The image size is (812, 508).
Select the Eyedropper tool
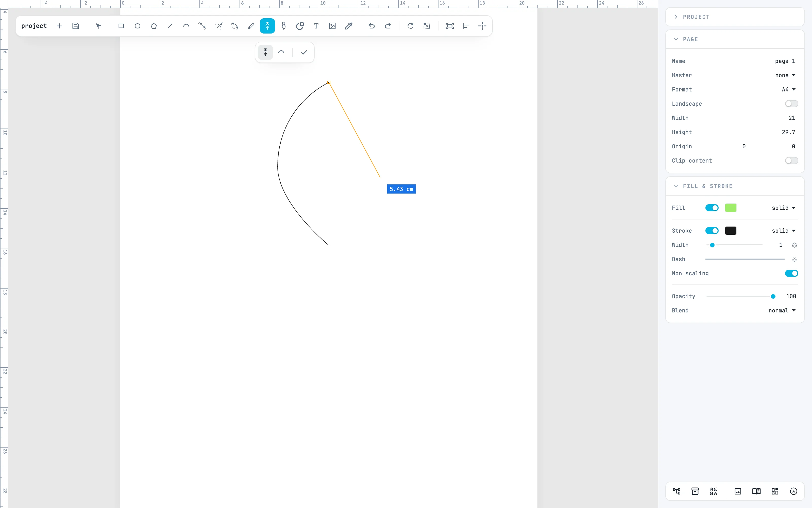349,26
